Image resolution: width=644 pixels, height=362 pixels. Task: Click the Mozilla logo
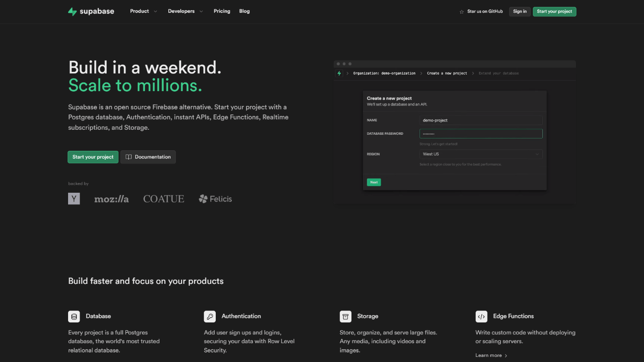(x=111, y=199)
